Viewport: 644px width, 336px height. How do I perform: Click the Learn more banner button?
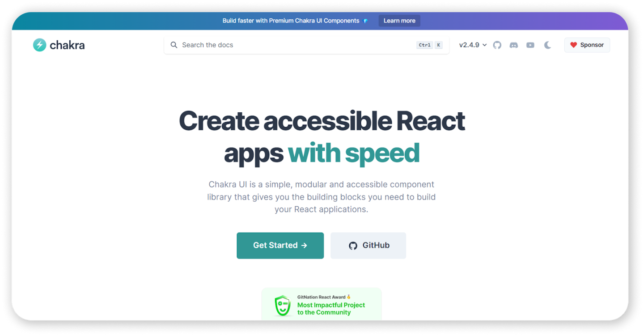tap(399, 21)
